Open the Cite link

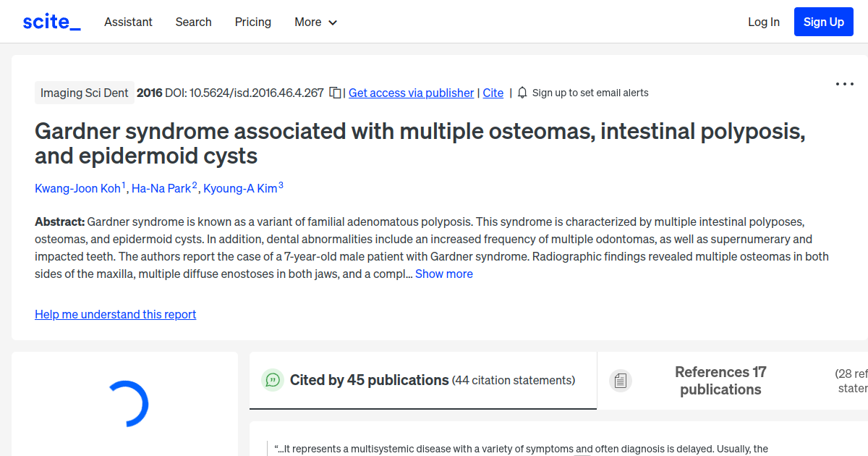click(493, 93)
